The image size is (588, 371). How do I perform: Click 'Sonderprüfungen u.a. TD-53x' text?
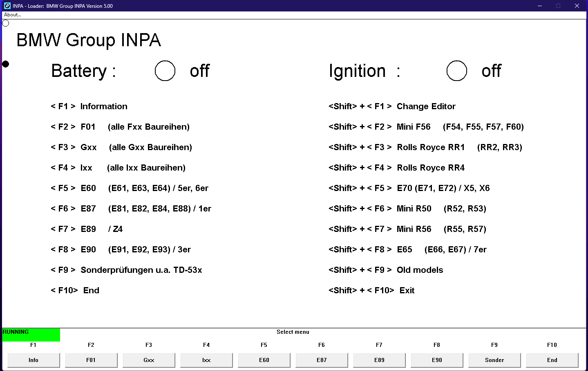(x=141, y=270)
